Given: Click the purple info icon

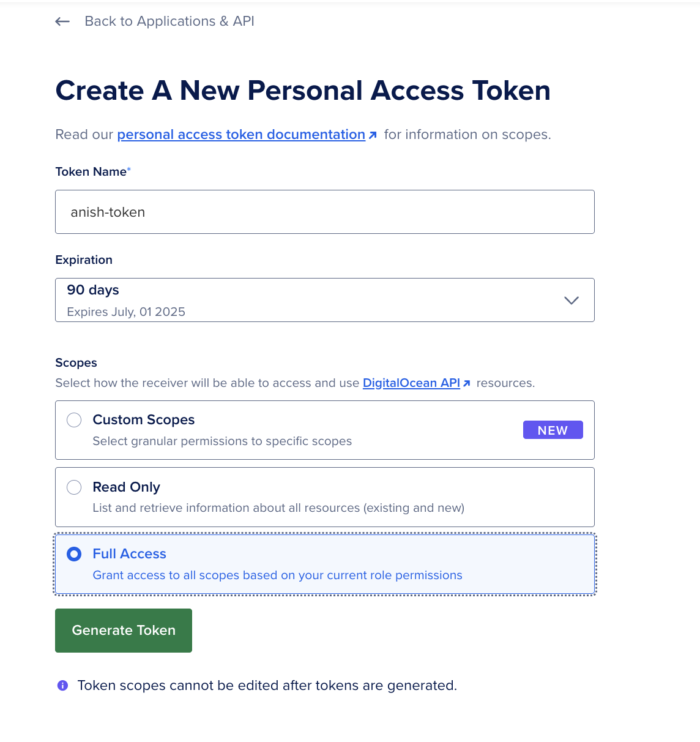Looking at the screenshot, I should pyautogui.click(x=62, y=686).
